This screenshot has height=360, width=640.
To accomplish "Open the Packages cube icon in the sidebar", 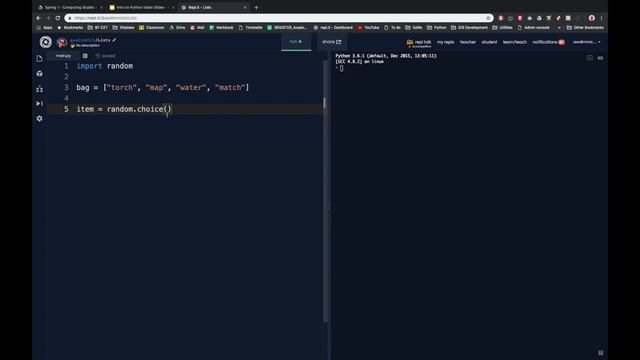I will pyautogui.click(x=40, y=73).
